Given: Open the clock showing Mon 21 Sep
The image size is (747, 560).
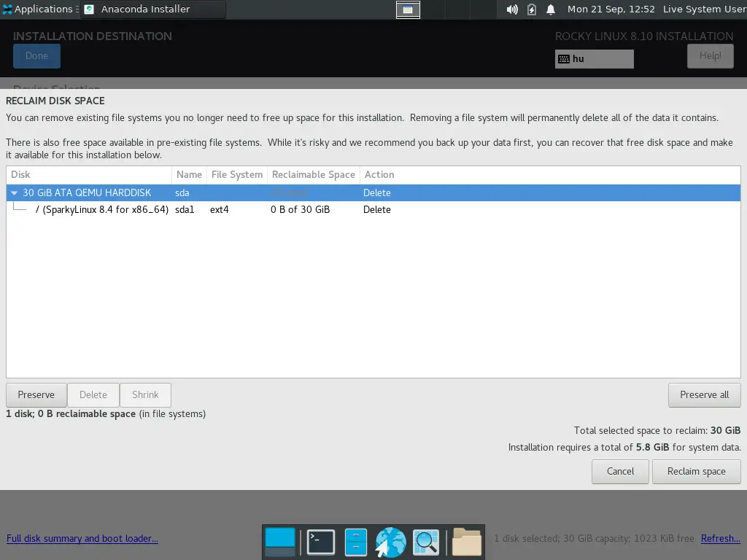Looking at the screenshot, I should tap(611, 9).
